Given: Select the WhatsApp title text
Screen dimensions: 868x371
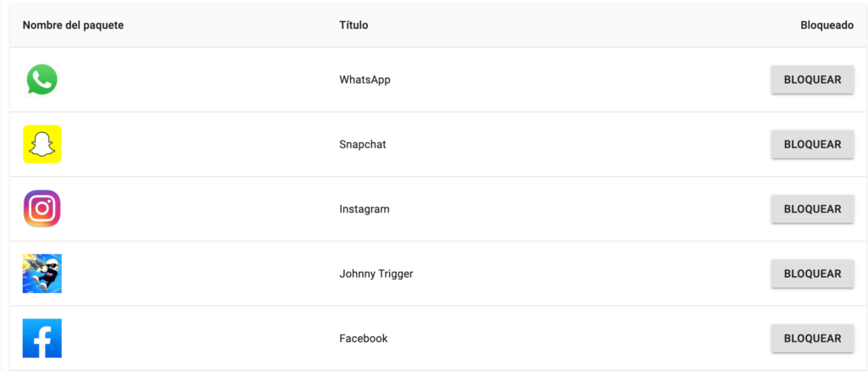Looking at the screenshot, I should (364, 80).
